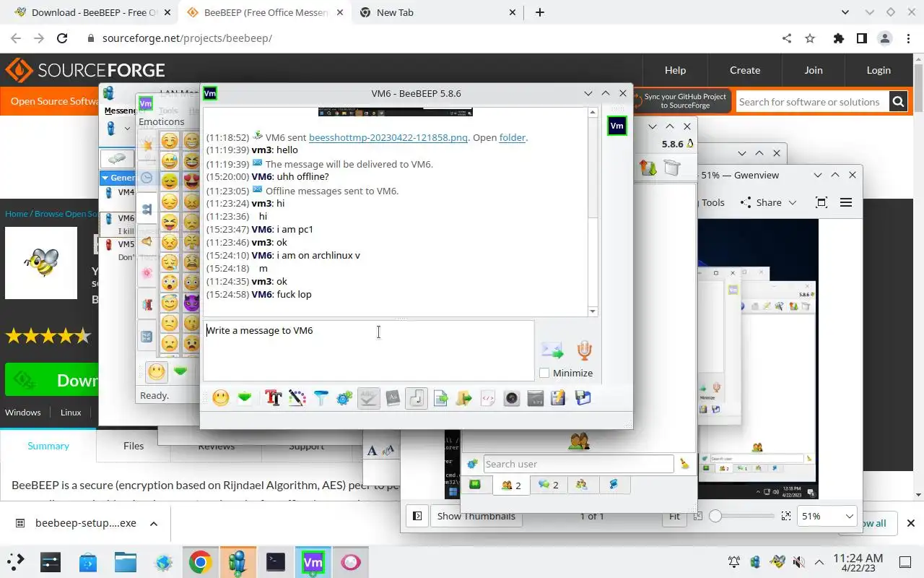The image size is (924, 578).
Task: Send a file with the document arrow icon
Action: [x=440, y=398]
